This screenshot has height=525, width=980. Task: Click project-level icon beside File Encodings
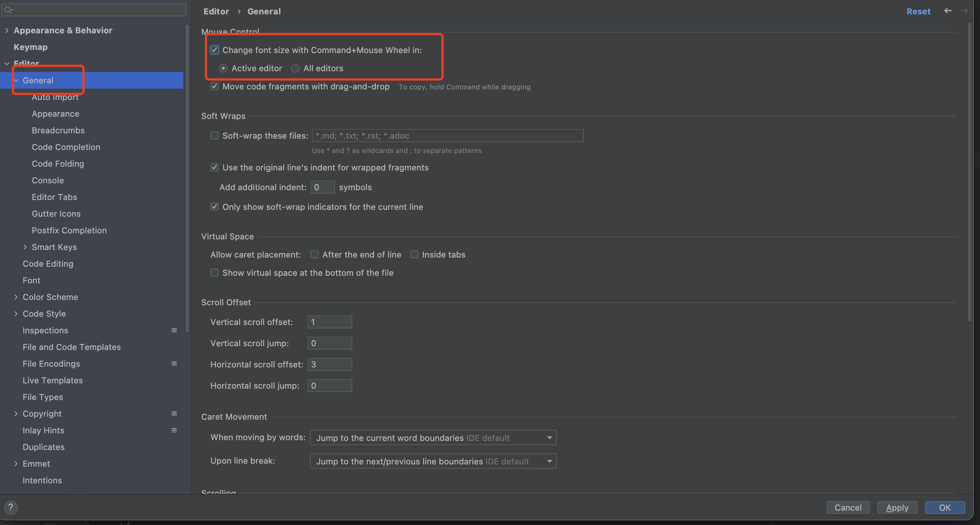[174, 364]
